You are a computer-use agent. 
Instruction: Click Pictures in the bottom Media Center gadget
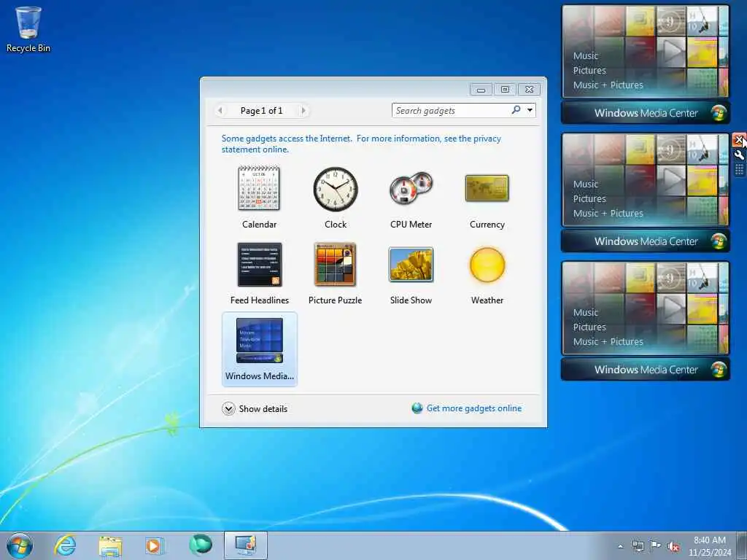[x=589, y=327]
